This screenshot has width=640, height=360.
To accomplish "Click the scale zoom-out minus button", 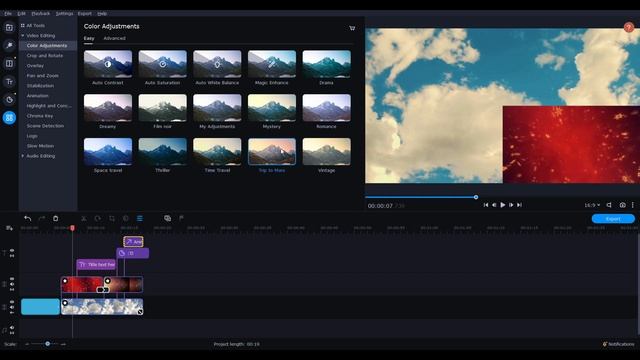I will point(27,344).
